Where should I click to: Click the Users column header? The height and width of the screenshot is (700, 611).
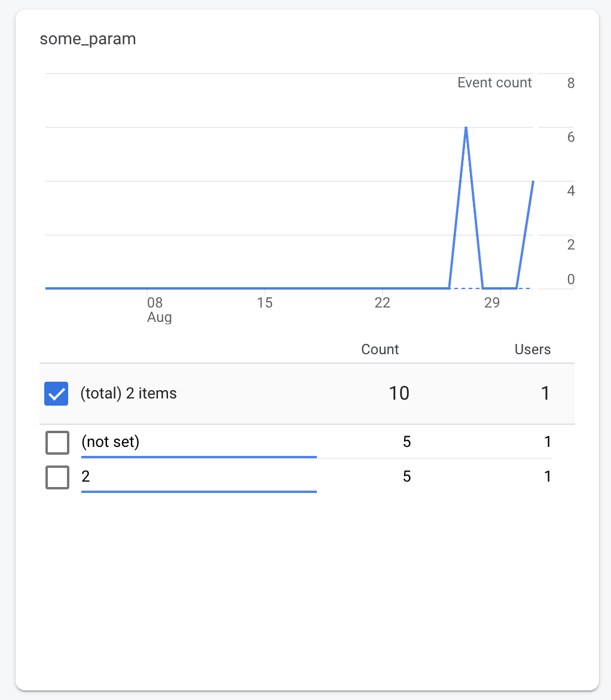532,349
